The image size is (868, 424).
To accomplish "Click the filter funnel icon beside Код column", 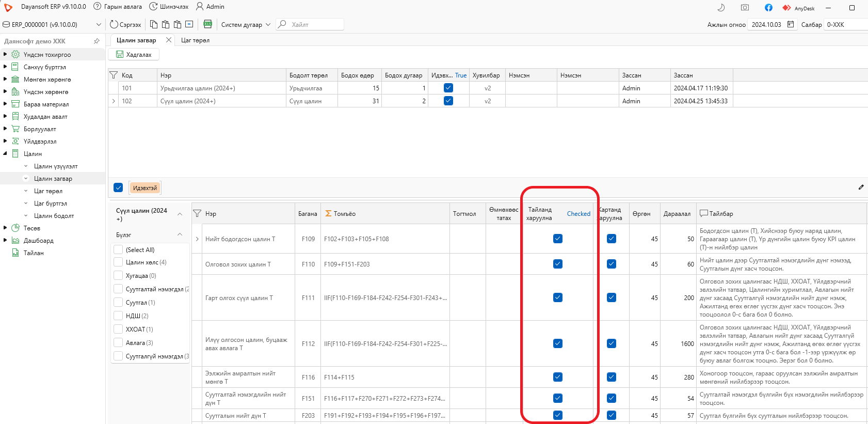I will click(114, 75).
